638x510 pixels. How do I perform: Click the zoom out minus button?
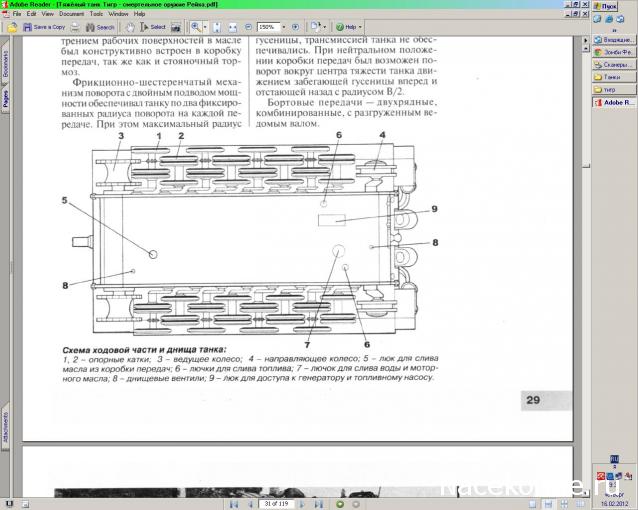tap(247, 27)
